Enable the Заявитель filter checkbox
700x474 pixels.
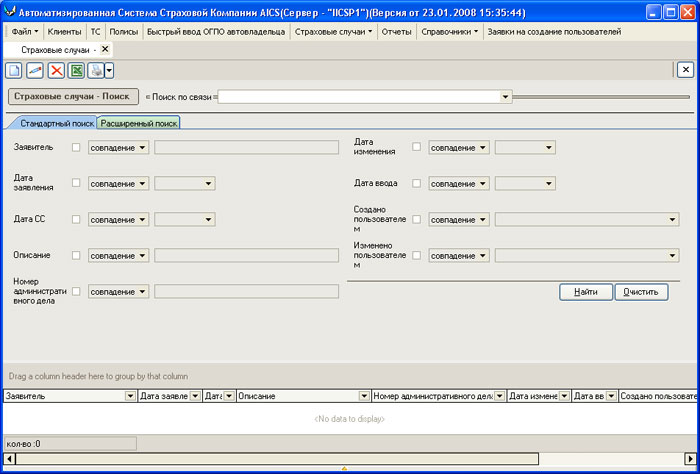point(77,147)
